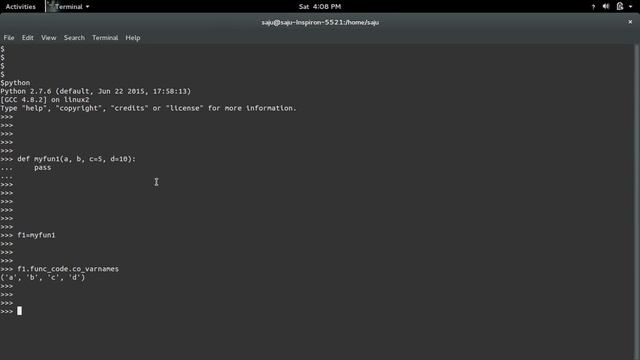Click the Activities button
Screen dimensions: 640x360
click(20, 7)
